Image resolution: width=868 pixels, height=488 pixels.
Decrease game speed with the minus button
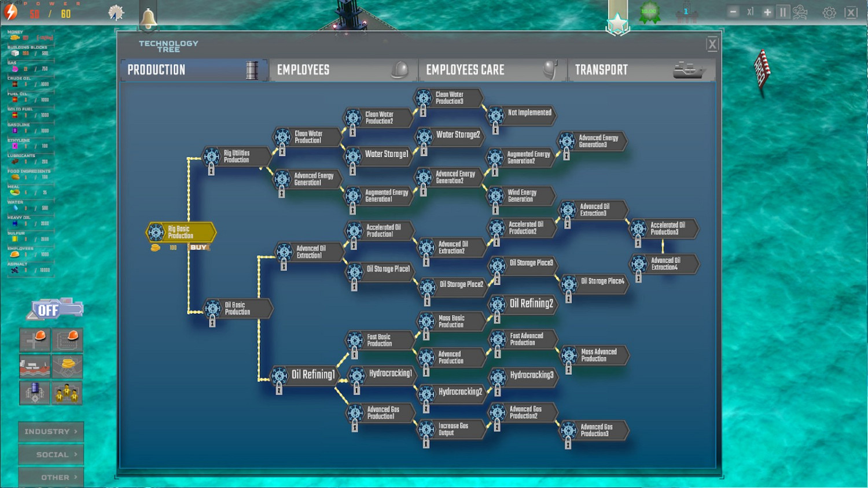tap(734, 11)
